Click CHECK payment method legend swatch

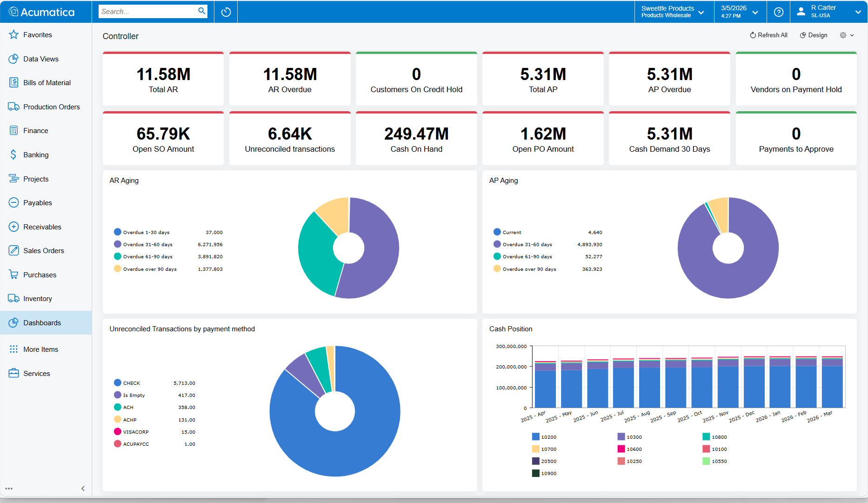(118, 382)
